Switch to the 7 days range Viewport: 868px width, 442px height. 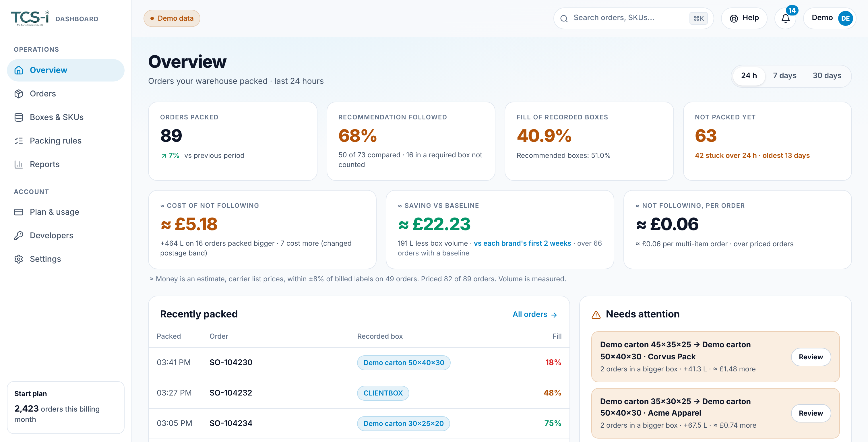[784, 75]
